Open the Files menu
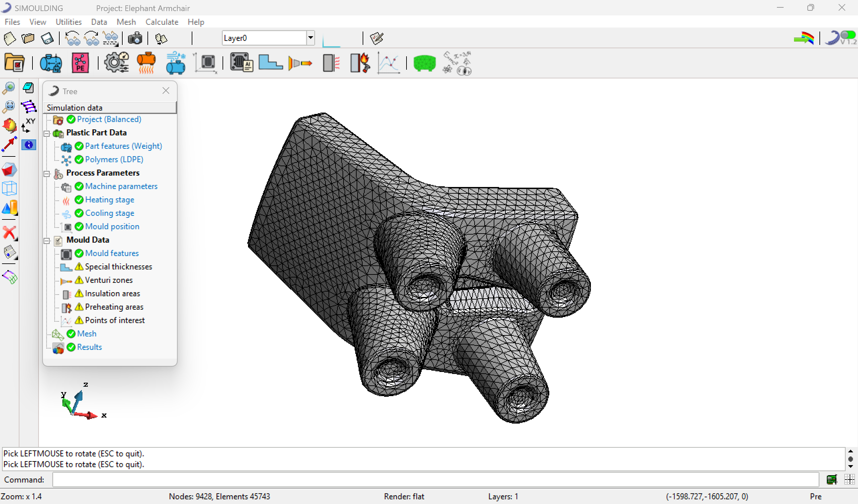 pyautogui.click(x=12, y=22)
